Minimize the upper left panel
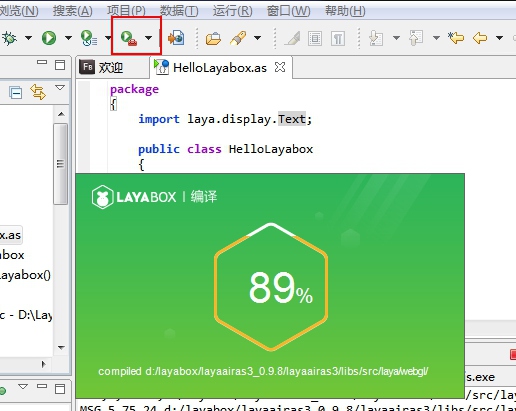Screen dimensions: 516x411 (x=42, y=62)
